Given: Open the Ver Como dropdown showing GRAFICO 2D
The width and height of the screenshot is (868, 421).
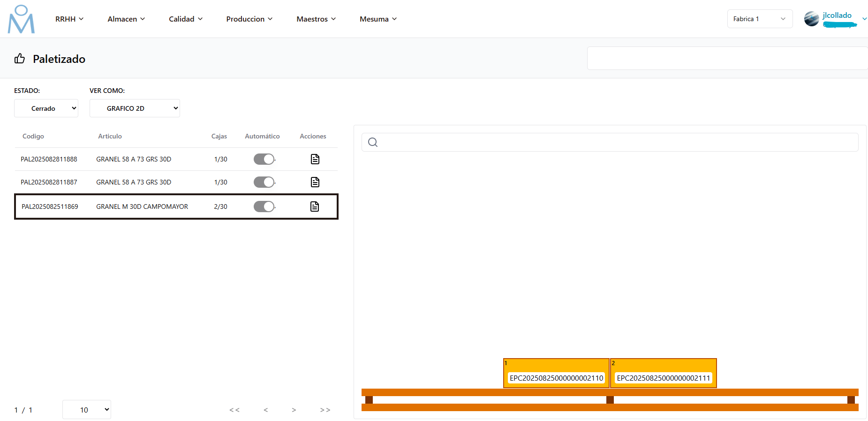Looking at the screenshot, I should coord(135,108).
